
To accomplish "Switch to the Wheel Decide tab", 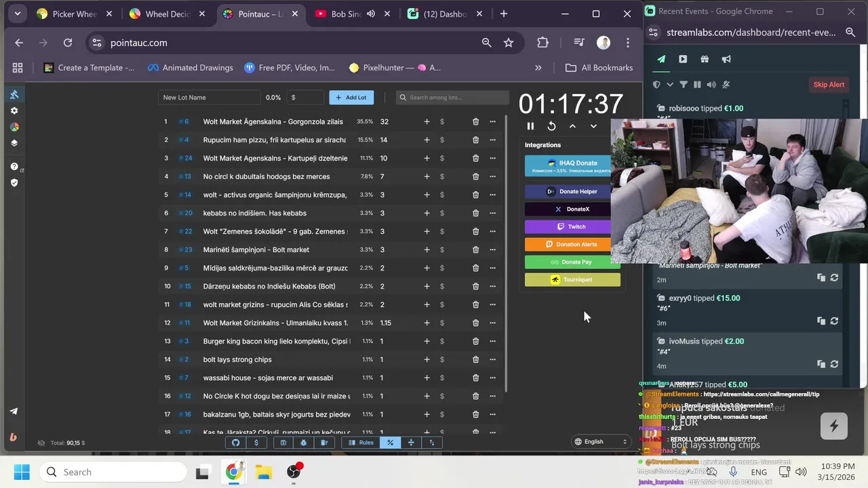I will (167, 14).
